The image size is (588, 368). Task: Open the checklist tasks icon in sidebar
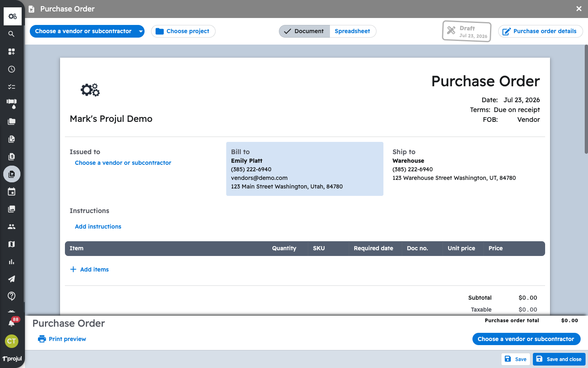click(11, 87)
